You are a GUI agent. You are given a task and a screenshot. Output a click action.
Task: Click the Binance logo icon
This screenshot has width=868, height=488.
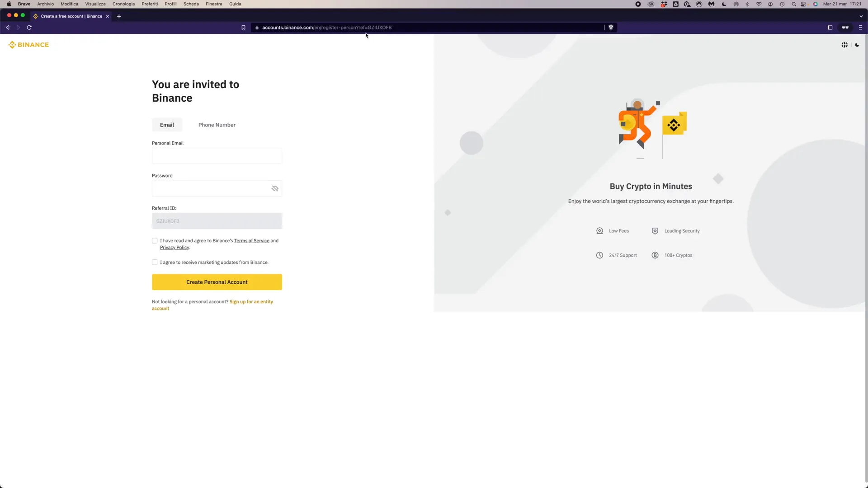point(12,45)
